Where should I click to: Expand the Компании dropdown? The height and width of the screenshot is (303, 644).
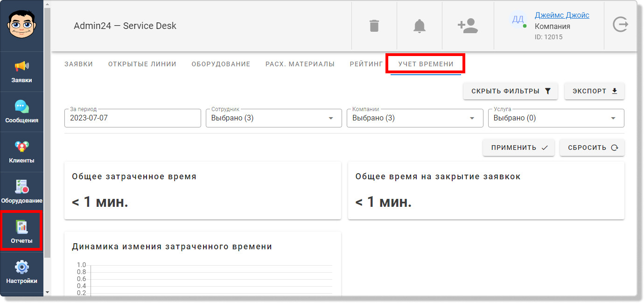[x=414, y=118]
